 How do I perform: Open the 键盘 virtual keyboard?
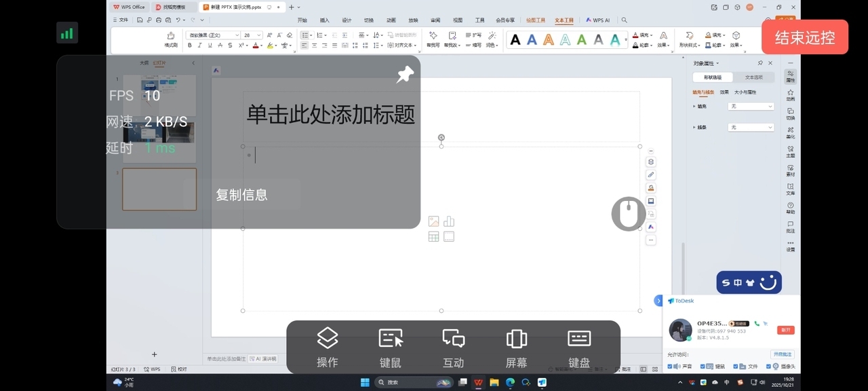click(x=579, y=347)
